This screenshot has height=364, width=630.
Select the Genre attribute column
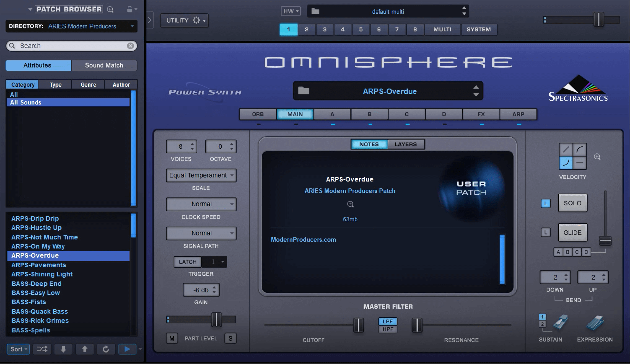[88, 84]
